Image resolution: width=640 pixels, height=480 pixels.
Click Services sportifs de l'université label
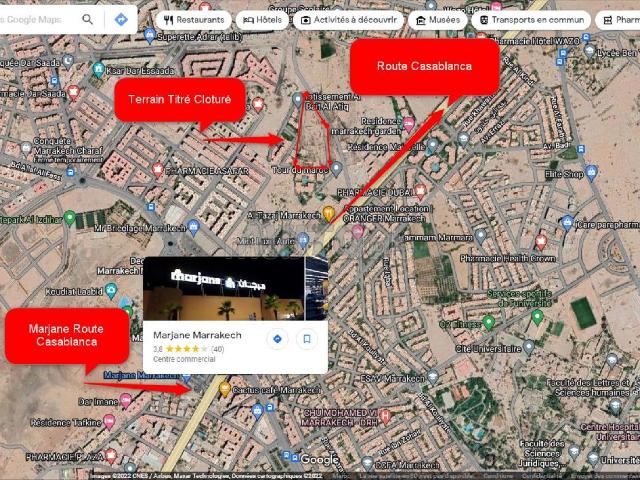[519, 299]
